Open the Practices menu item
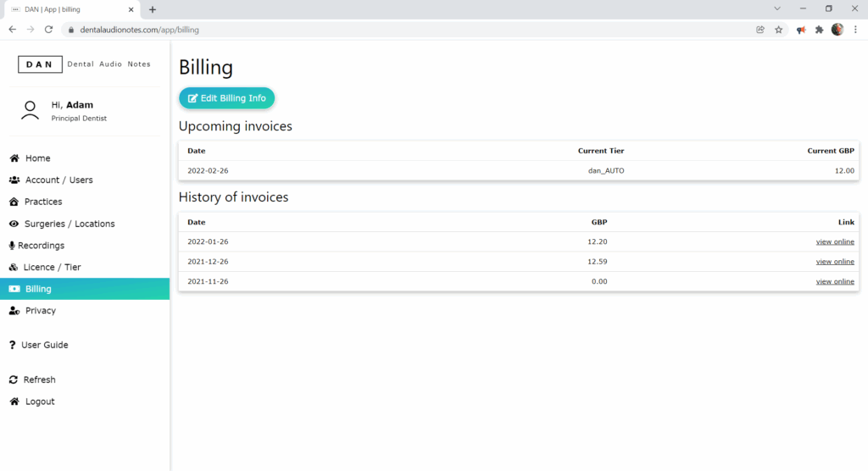Viewport: 868px width, 471px height. [x=43, y=202]
